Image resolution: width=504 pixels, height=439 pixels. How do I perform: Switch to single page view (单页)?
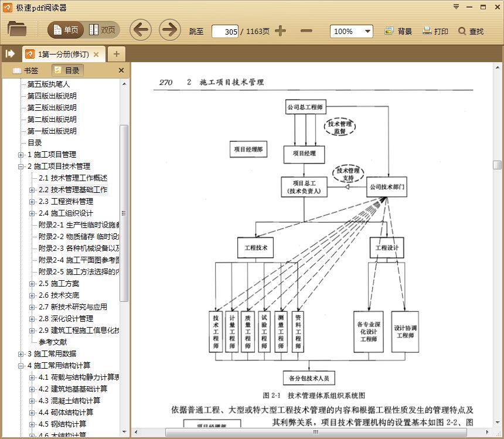point(66,30)
